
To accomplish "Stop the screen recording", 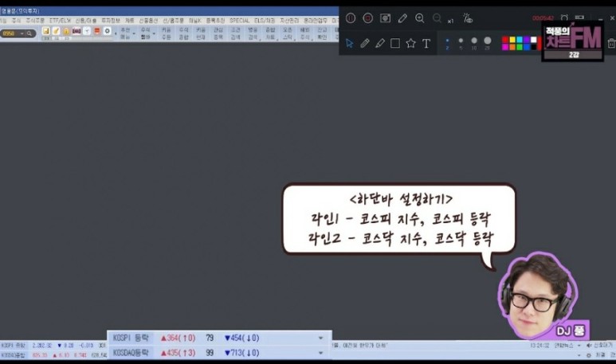I will click(367, 18).
